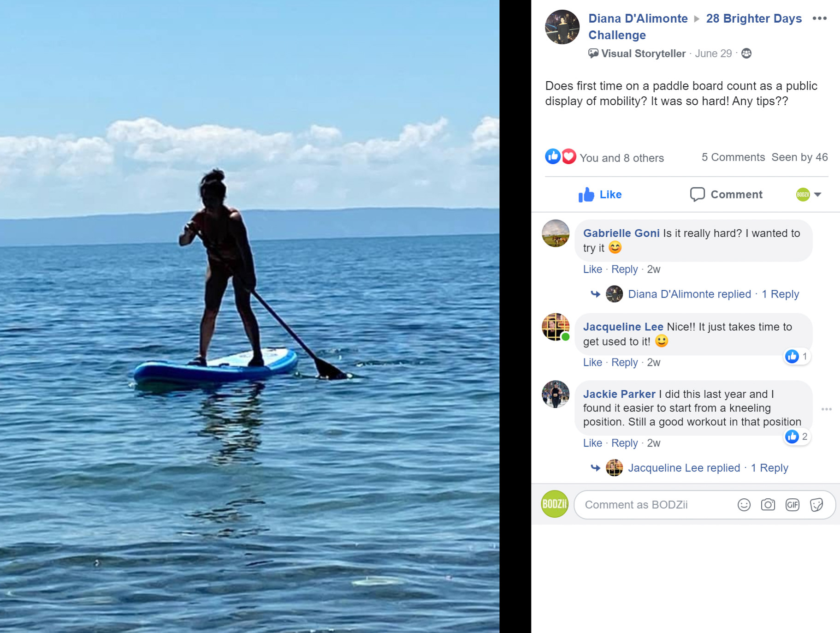Like Gabrielle Goni's comment
840x633 pixels.
592,269
